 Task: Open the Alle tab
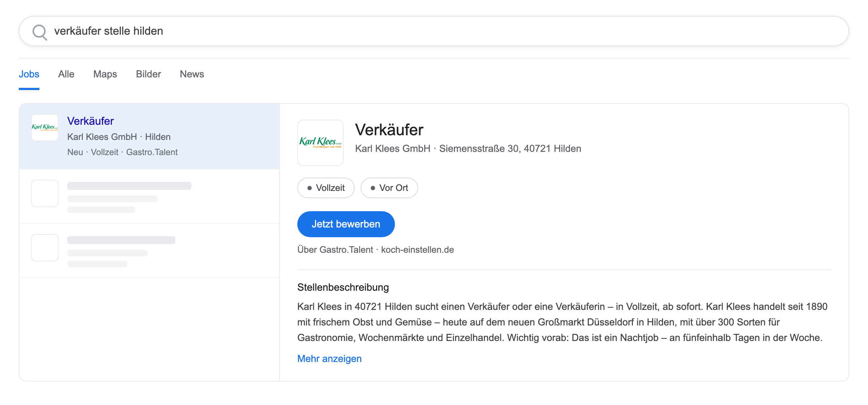point(66,74)
